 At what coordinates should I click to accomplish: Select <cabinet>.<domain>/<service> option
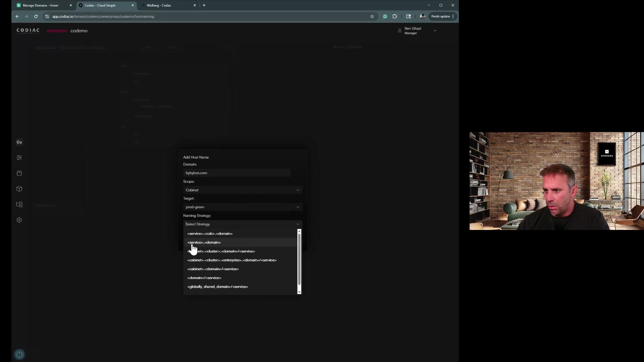[x=213, y=269]
